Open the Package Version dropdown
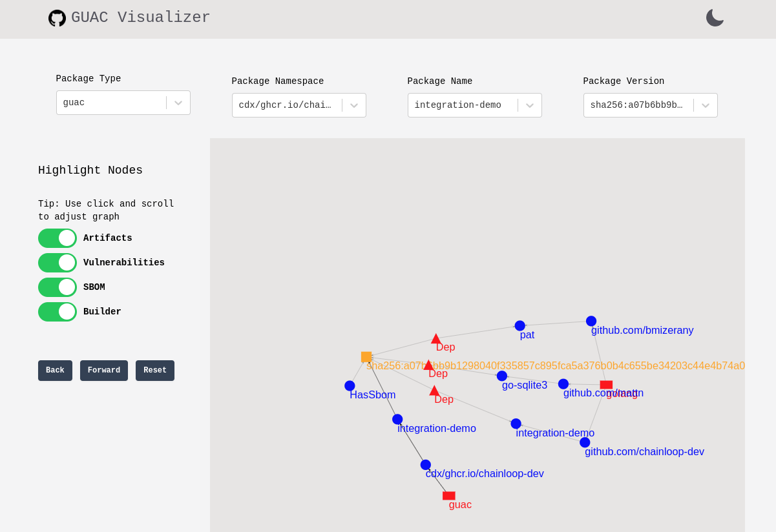The width and height of the screenshot is (776, 532). coord(650,105)
